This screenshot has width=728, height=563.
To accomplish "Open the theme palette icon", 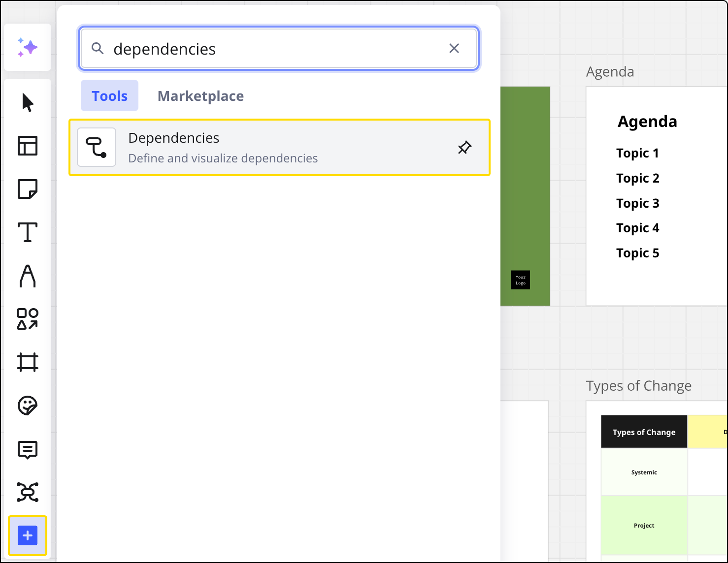I will (x=27, y=406).
